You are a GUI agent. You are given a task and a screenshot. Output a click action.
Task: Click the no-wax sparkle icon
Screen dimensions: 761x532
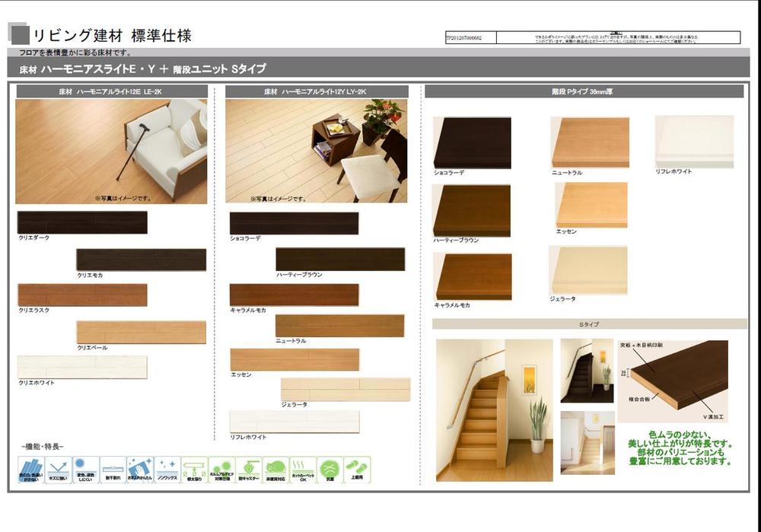click(167, 470)
